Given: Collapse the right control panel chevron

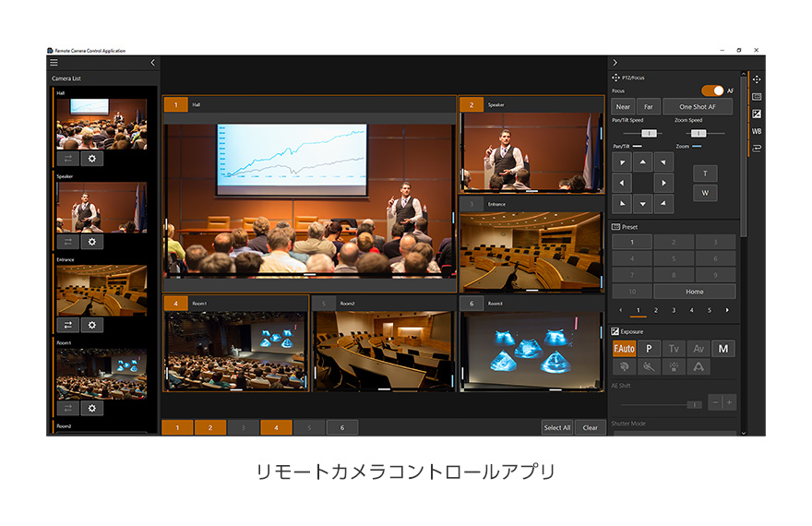Looking at the screenshot, I should click(x=615, y=63).
